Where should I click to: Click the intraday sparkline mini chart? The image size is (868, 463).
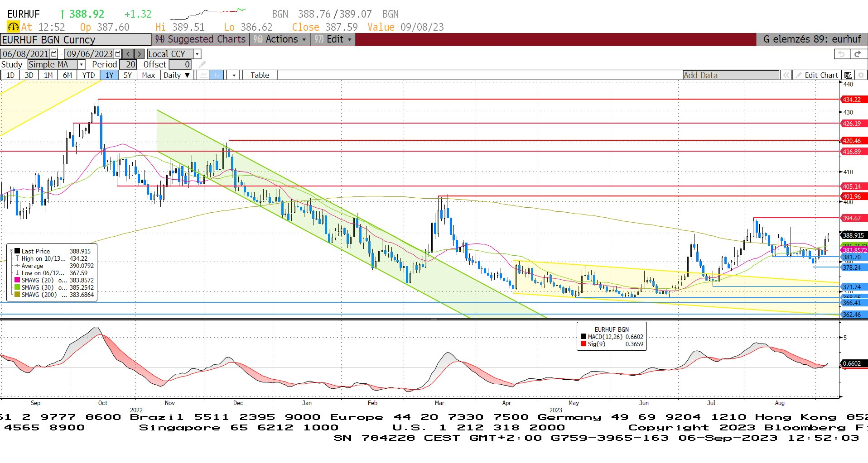coord(208,14)
